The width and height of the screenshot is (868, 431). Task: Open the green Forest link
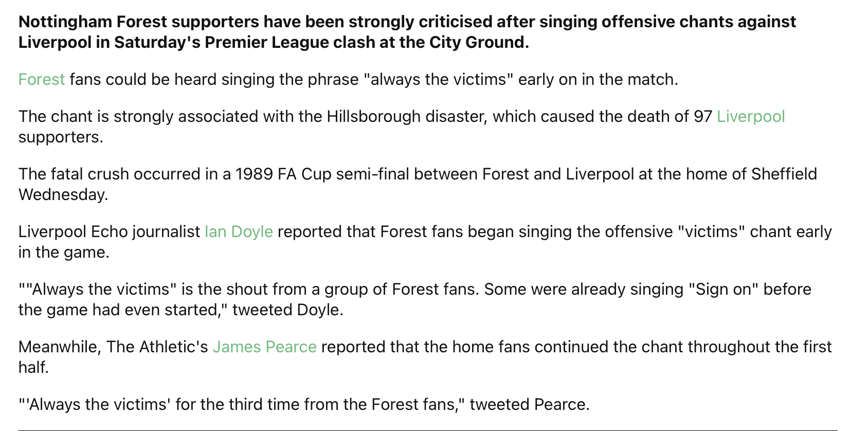42,79
